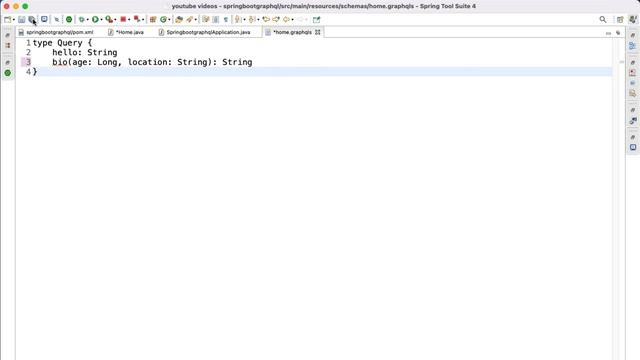The image size is (640, 360).
Task: Click the magnifier search icon top right
Action: 603,19
